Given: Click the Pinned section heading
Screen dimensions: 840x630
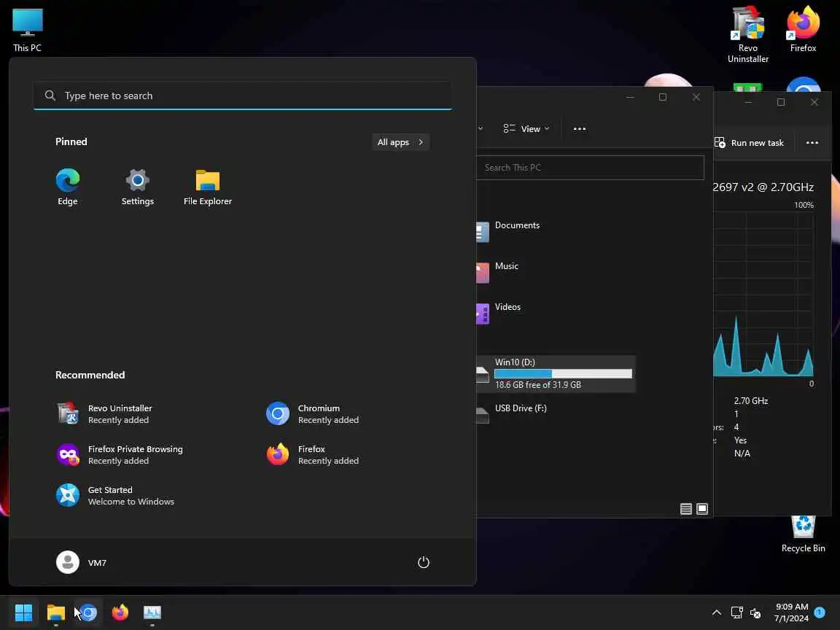Looking at the screenshot, I should 71,141.
